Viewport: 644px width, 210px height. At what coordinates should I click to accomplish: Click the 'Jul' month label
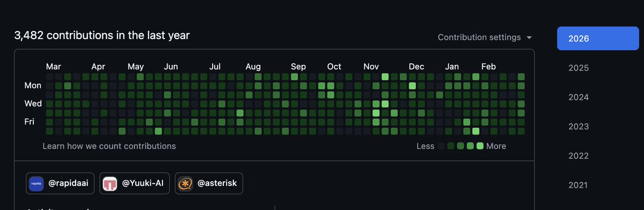click(x=215, y=67)
